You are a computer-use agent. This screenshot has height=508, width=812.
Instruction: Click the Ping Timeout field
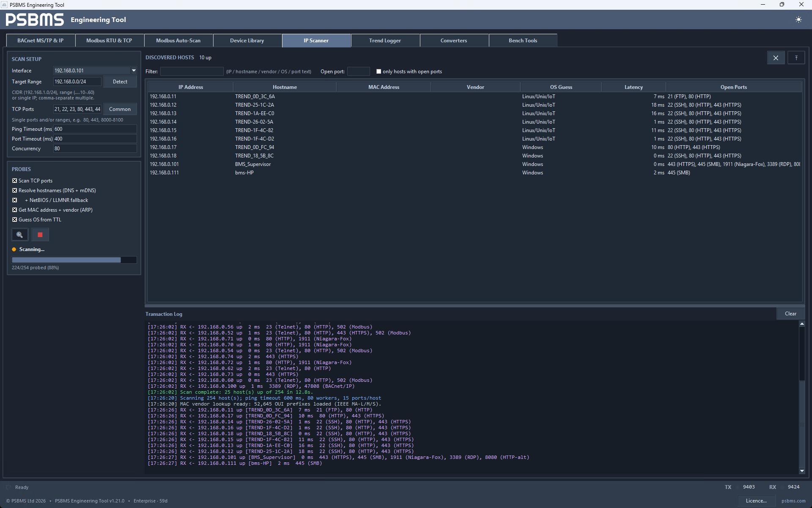tap(95, 129)
